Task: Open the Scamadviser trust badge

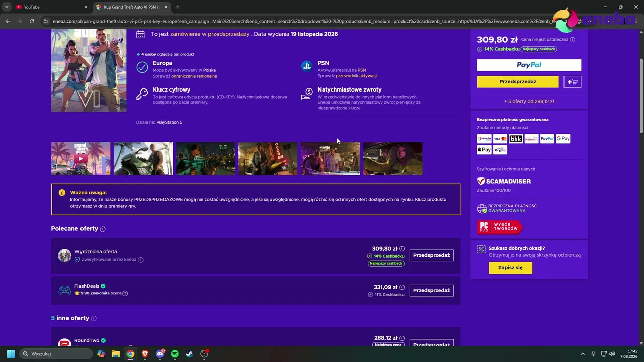Action: pos(504,181)
